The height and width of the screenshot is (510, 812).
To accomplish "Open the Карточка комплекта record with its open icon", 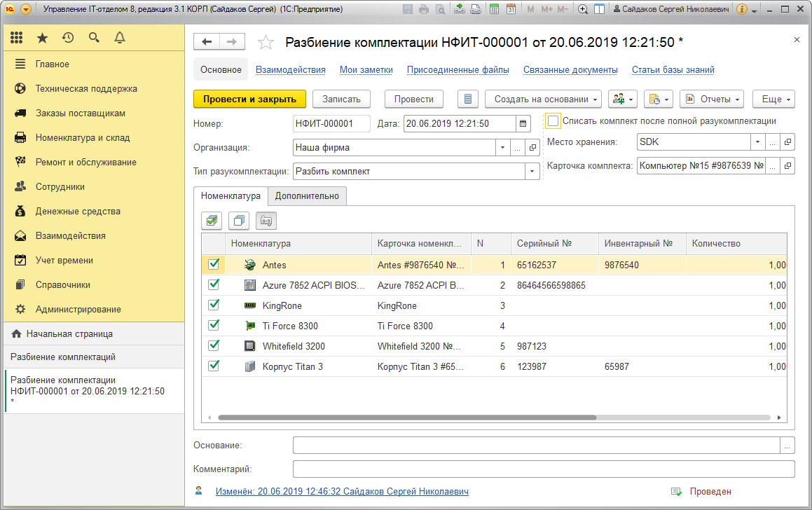I will click(787, 166).
